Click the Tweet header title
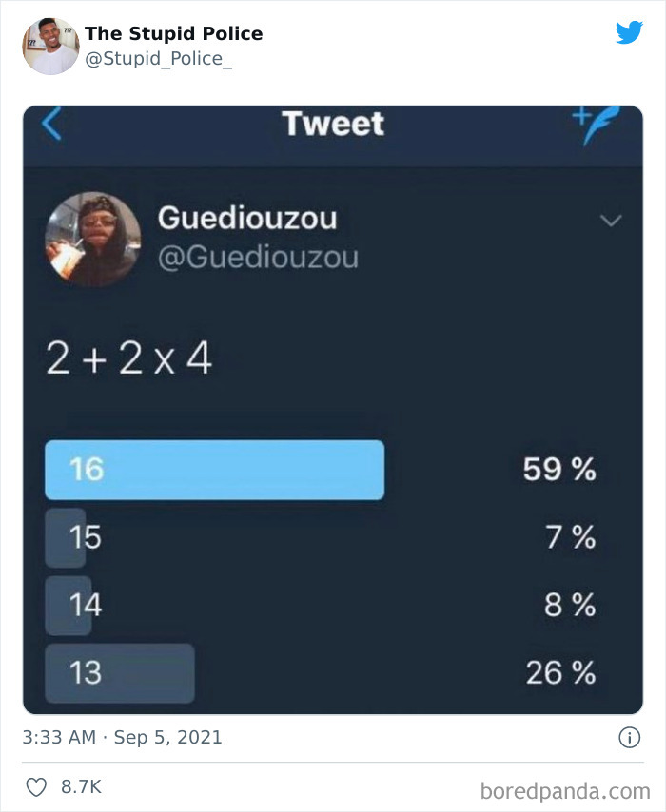The image size is (666, 812). click(x=333, y=124)
